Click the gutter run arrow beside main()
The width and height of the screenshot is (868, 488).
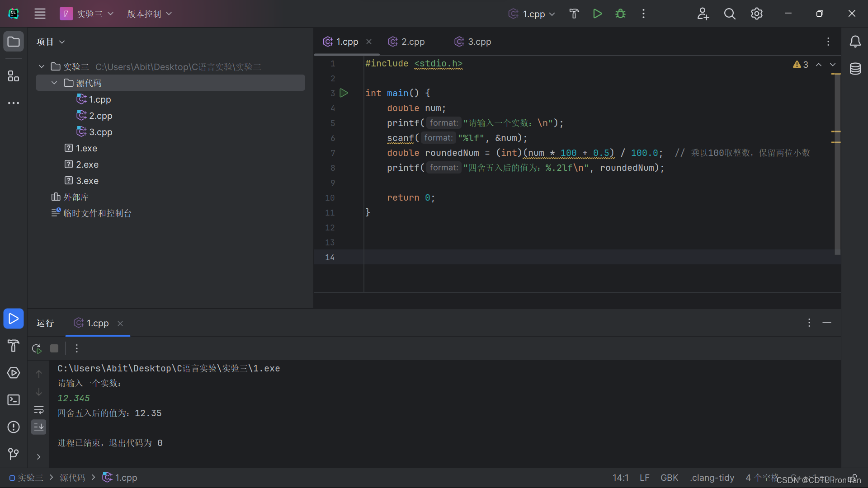(344, 93)
